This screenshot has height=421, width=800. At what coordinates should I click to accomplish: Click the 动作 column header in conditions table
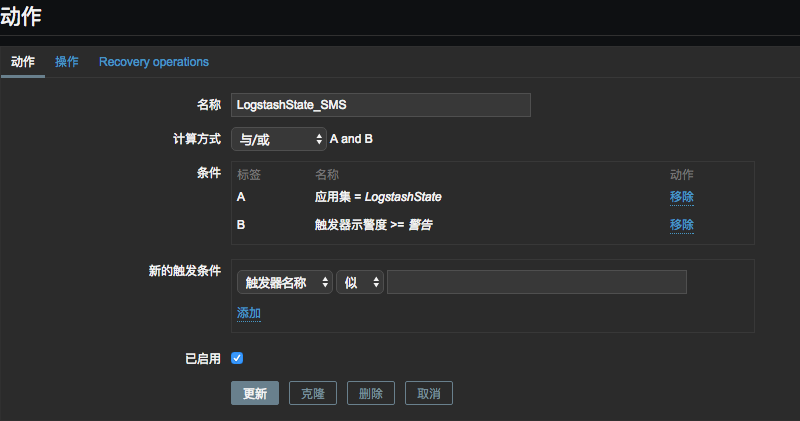point(682,175)
